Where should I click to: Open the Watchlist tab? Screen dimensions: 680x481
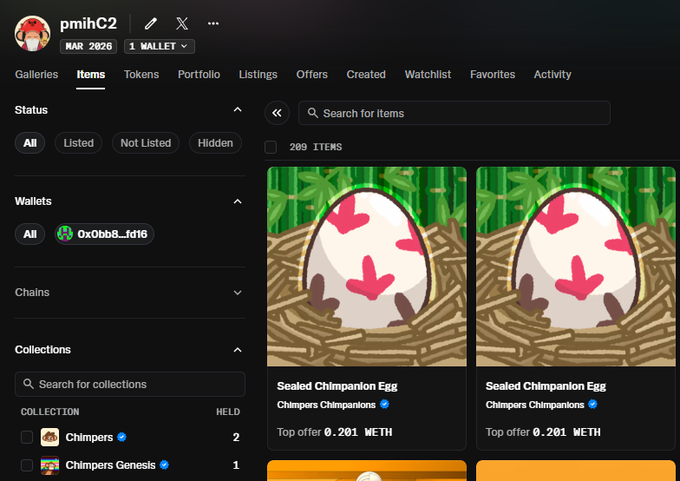[428, 75]
